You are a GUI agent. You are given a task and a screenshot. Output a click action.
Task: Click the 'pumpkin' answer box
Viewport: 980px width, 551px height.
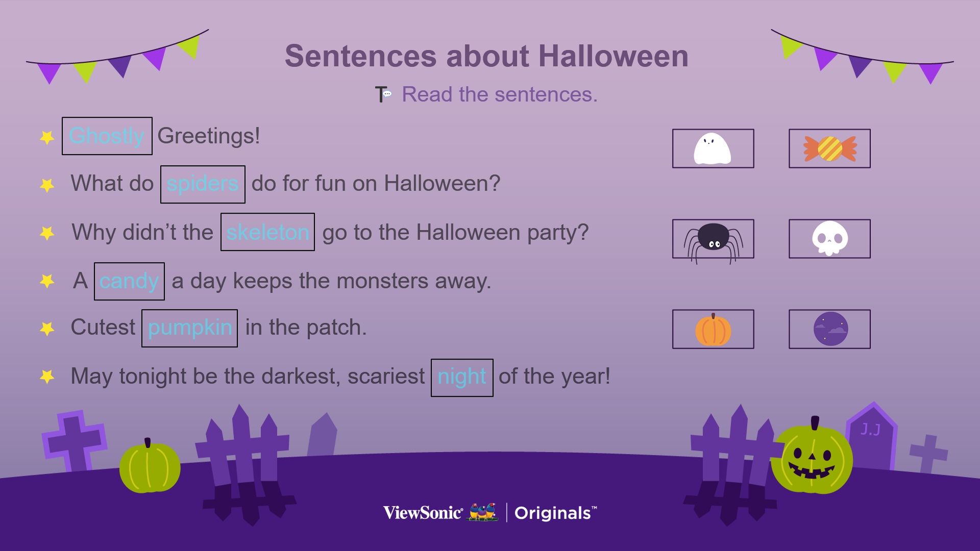click(189, 329)
